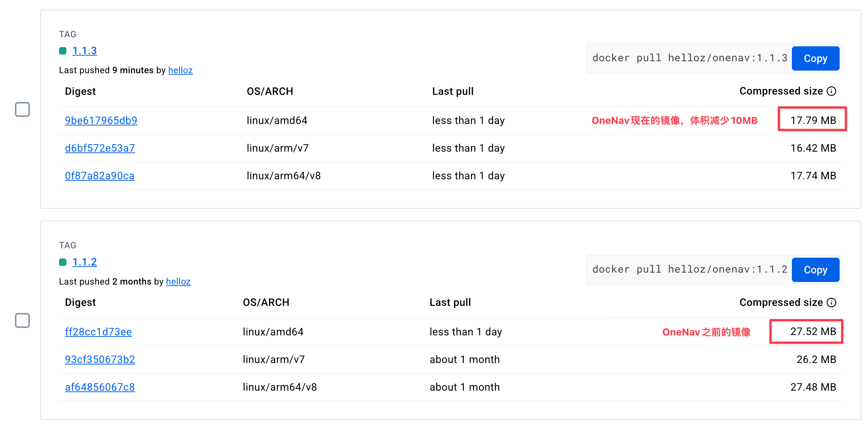
Task: Copy the docker pull command for 1.1.3
Action: (x=815, y=58)
